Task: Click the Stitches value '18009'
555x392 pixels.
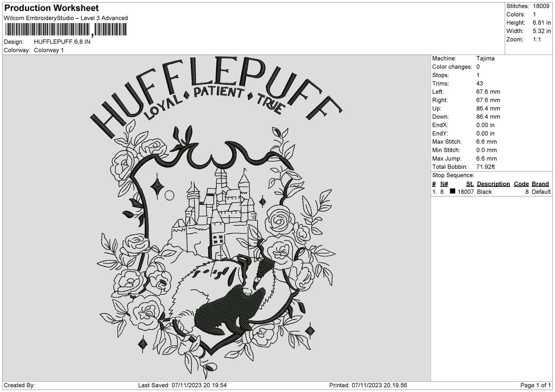Action: pos(540,6)
